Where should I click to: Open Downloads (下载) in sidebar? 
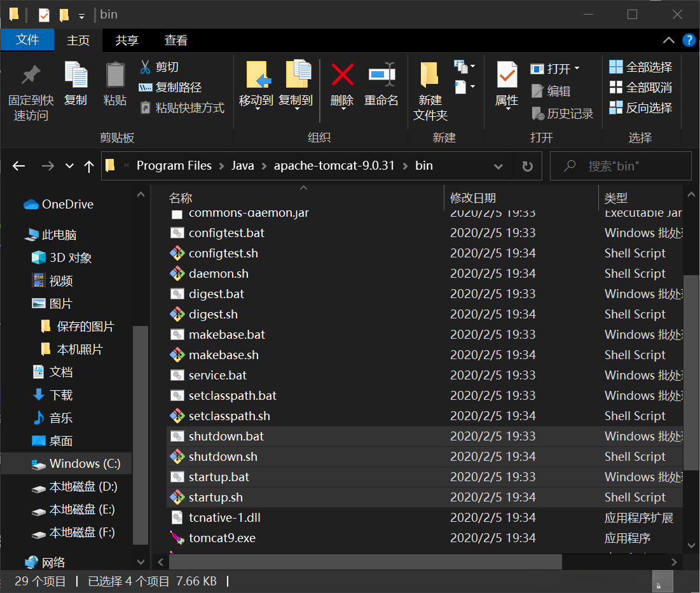(x=53, y=395)
